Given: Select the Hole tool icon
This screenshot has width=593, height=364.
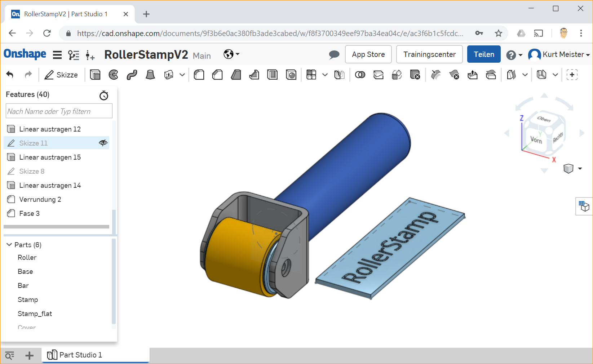Looking at the screenshot, I should click(x=291, y=75).
